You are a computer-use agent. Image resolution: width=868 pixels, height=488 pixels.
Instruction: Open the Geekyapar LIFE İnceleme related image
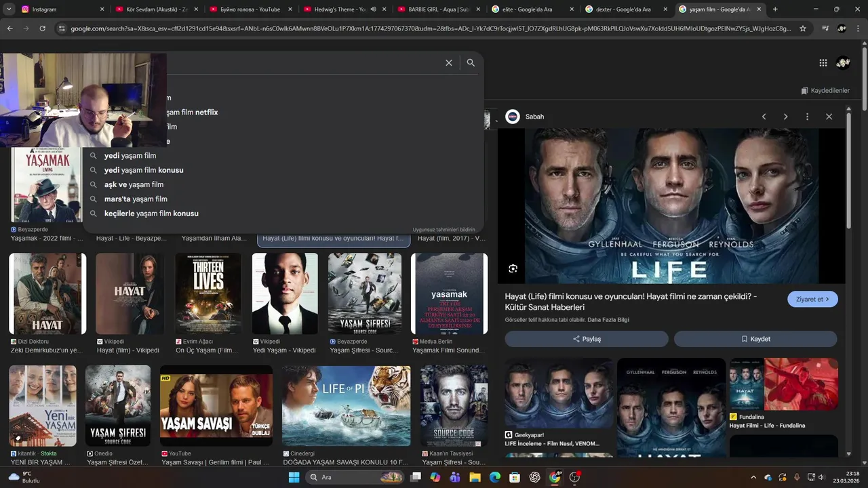[x=558, y=393]
